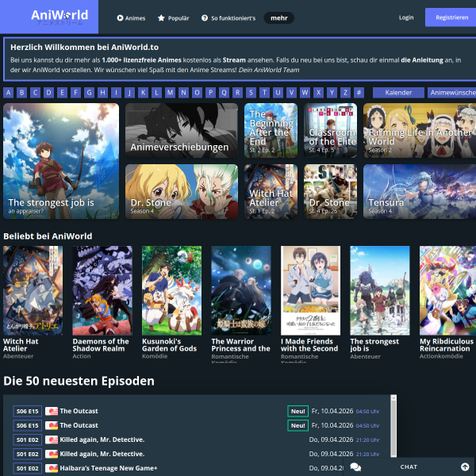Filter animes by letter D
The image size is (476, 476).
pos(49,93)
